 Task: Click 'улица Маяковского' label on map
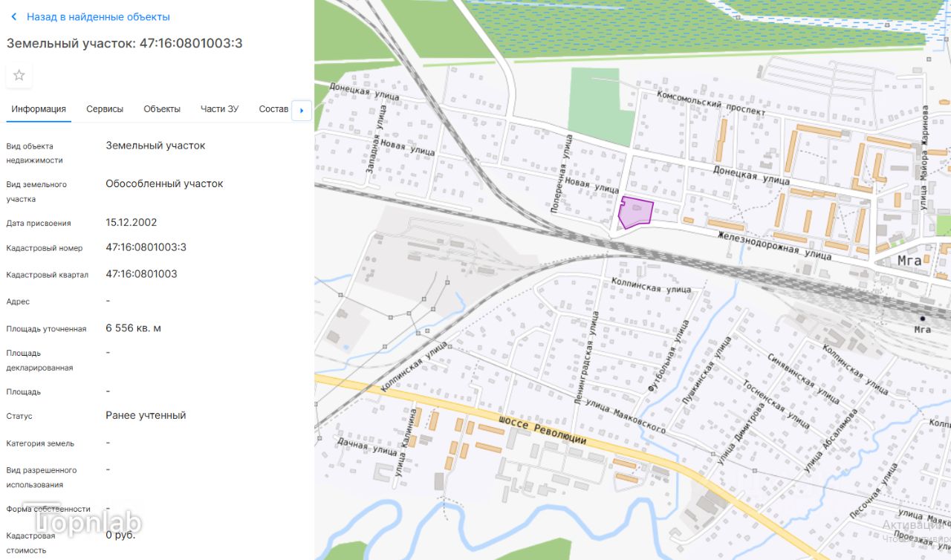[625, 416]
